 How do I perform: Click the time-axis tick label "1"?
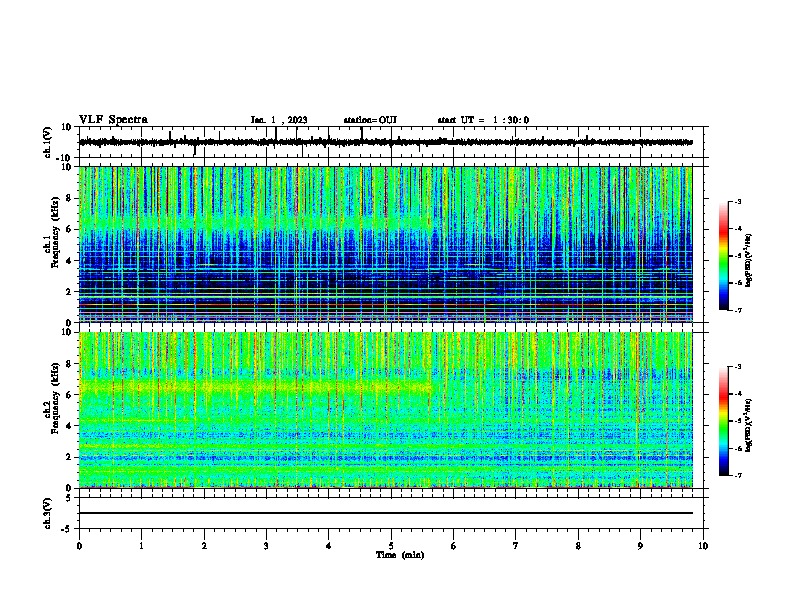(141, 546)
